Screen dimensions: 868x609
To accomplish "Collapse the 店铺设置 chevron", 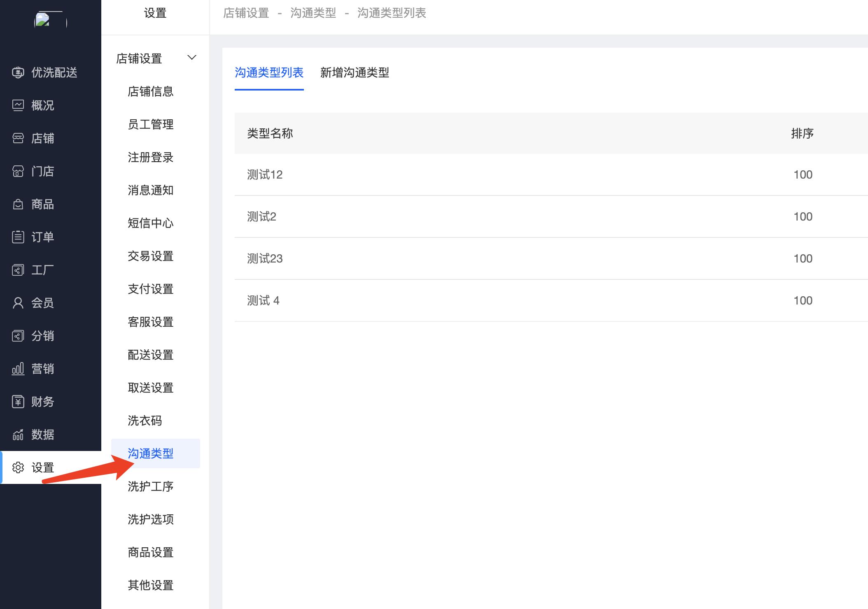I will tap(192, 58).
